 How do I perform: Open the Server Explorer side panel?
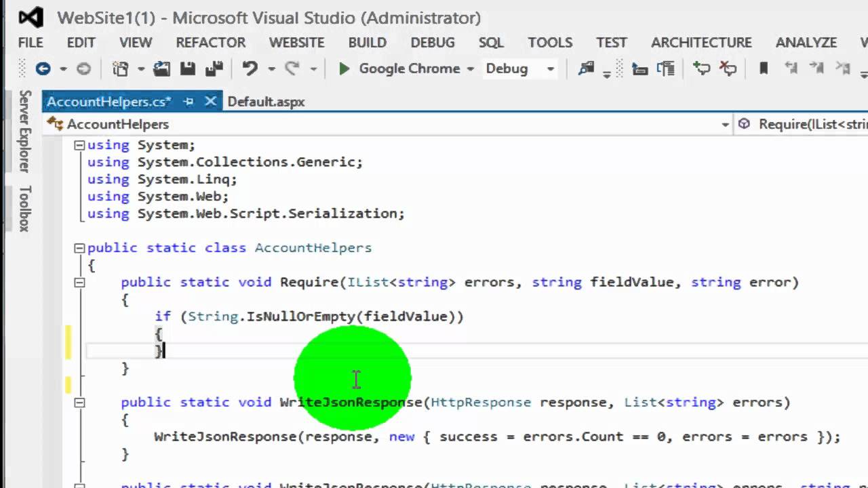tap(24, 131)
